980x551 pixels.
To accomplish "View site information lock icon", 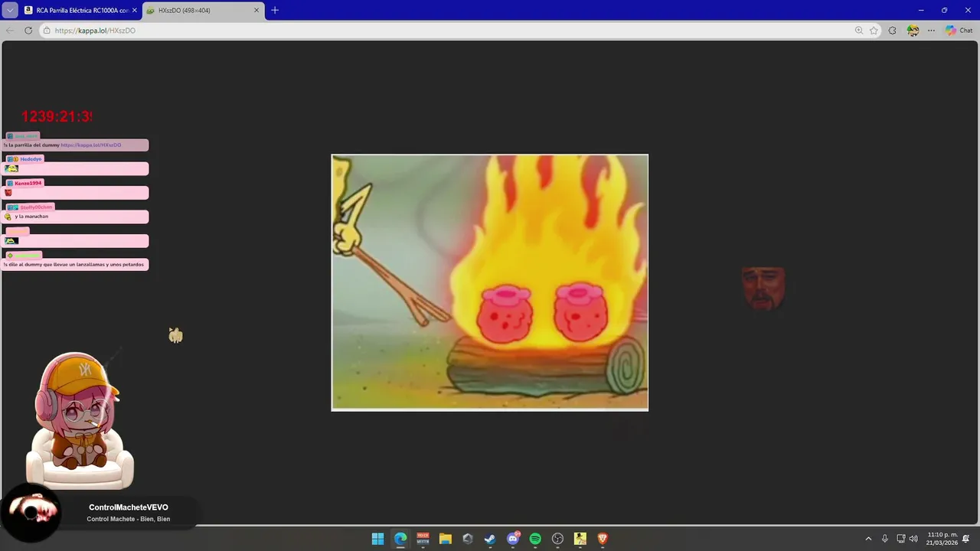I will click(x=47, y=31).
